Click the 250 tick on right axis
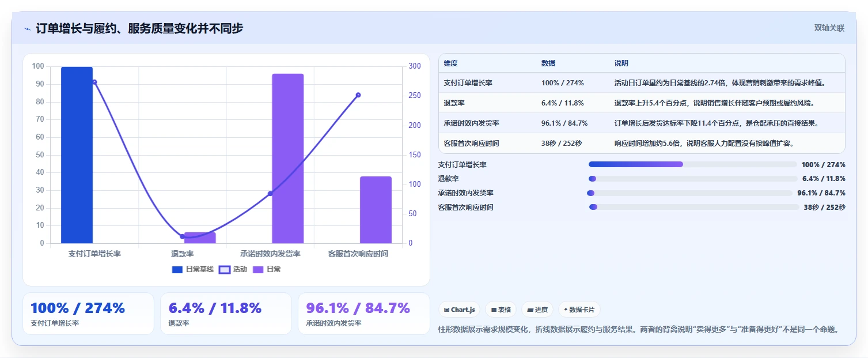 click(414, 96)
